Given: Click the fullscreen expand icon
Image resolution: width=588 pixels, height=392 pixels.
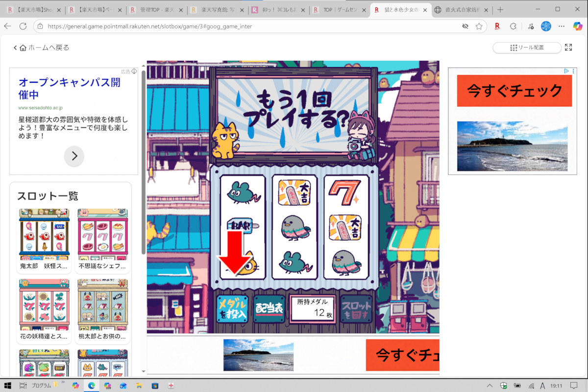Looking at the screenshot, I should click(568, 48).
